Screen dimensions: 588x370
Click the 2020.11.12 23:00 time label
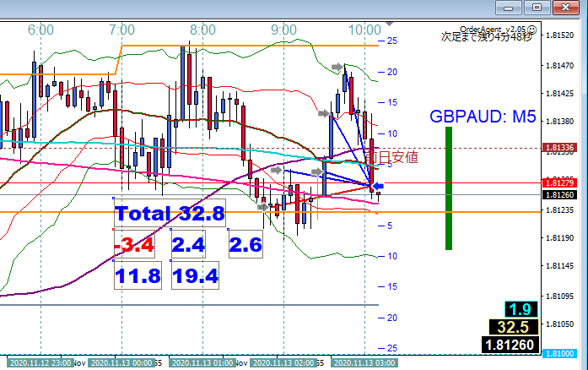click(x=40, y=363)
